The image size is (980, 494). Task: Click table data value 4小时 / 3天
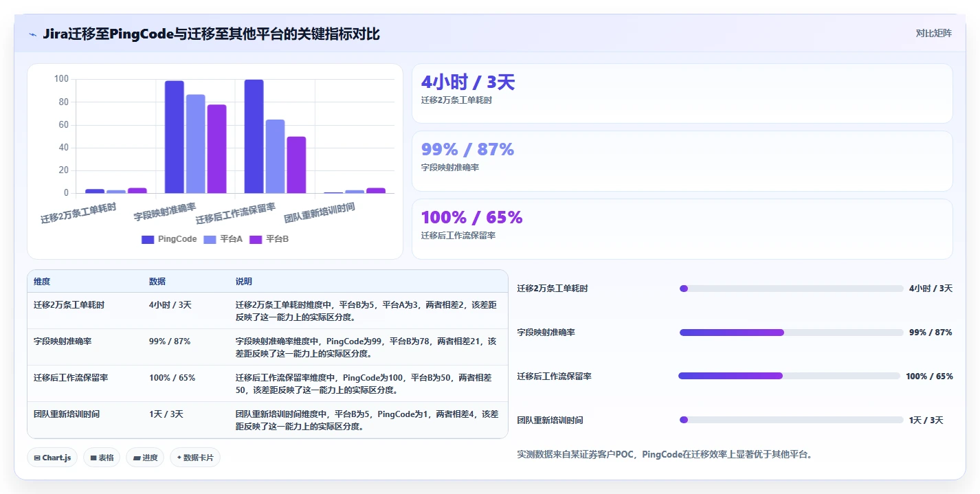point(170,304)
